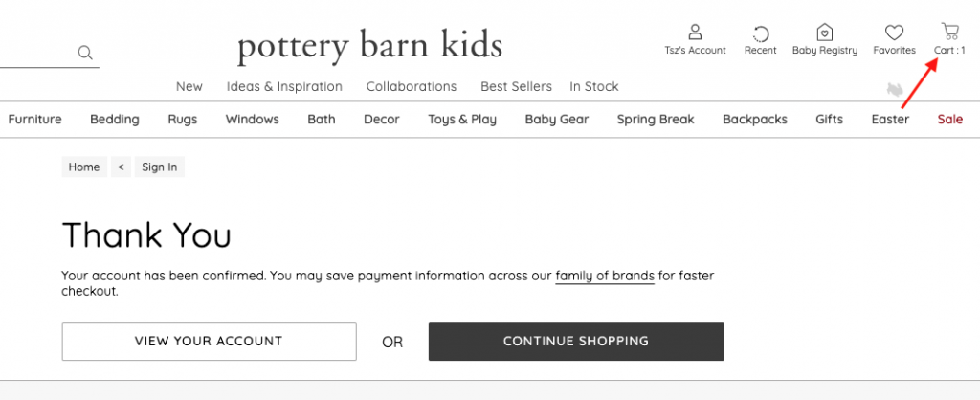Go to Best Sellers
Viewport: 980px width, 400px height.
516,86
